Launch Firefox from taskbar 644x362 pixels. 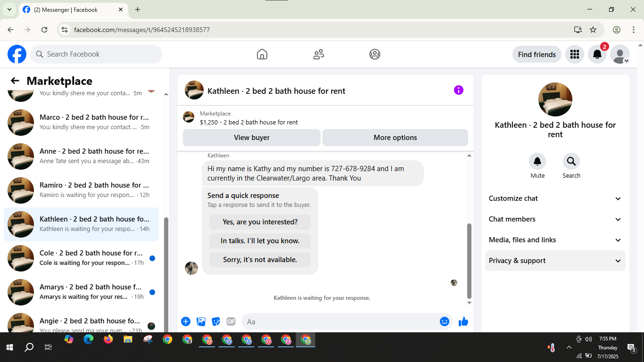pyautogui.click(x=108, y=339)
